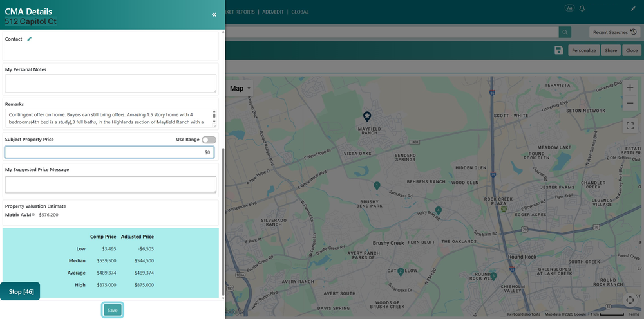Click Matrix AVM value $576,200

48,215
